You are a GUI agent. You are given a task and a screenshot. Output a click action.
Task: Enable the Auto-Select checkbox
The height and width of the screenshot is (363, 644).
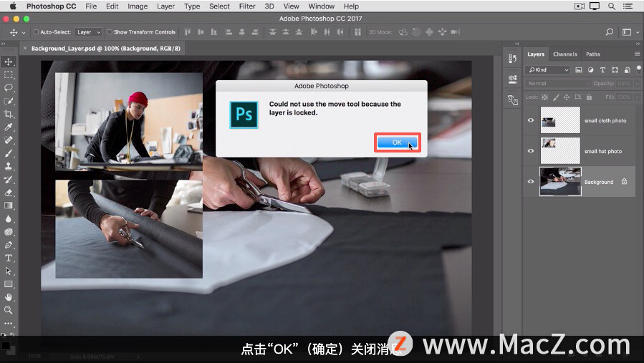37,32
